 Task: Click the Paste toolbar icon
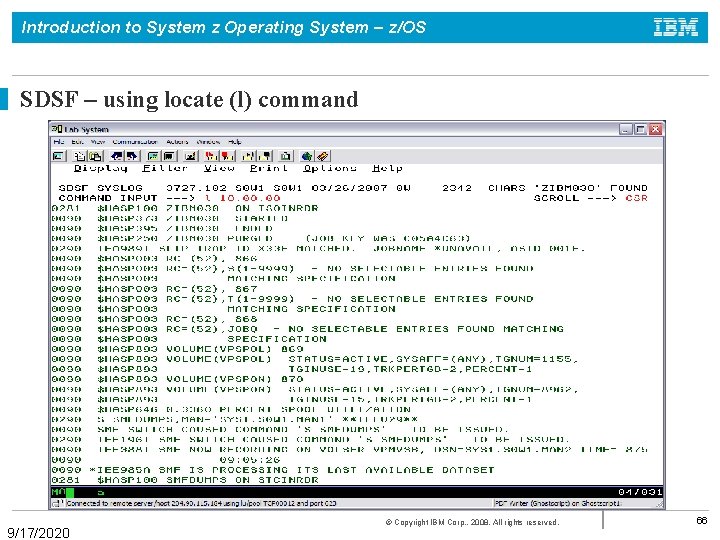(96, 156)
